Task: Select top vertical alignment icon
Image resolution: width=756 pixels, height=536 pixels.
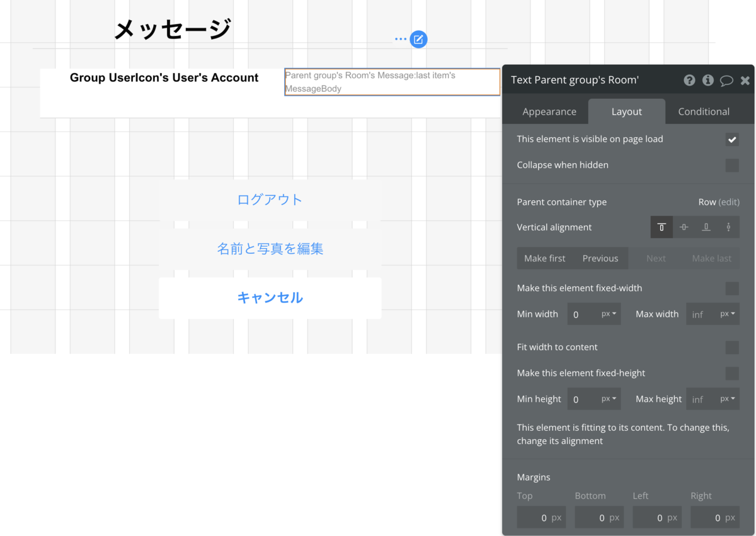Action: [661, 227]
